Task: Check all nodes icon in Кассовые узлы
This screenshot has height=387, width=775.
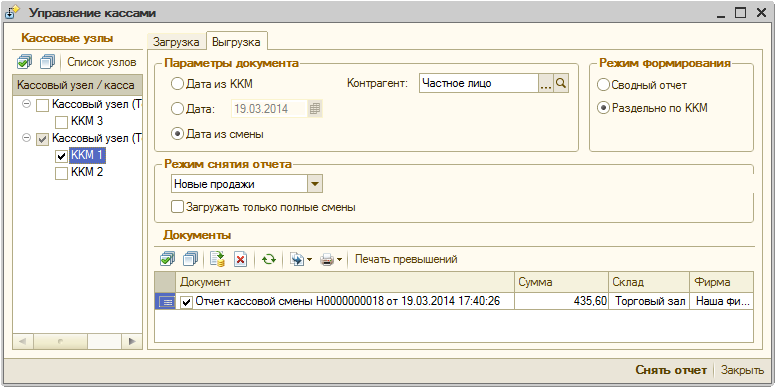Action: point(24,62)
